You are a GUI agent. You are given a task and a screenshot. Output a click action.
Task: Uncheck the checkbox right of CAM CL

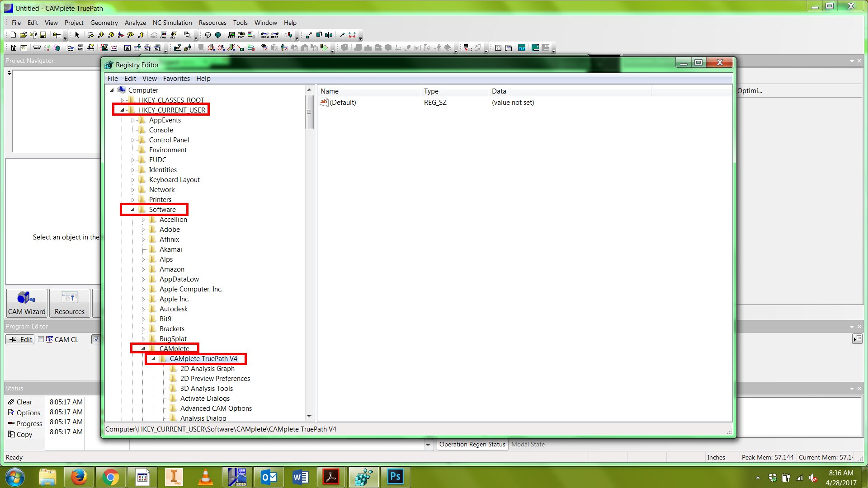95,339
